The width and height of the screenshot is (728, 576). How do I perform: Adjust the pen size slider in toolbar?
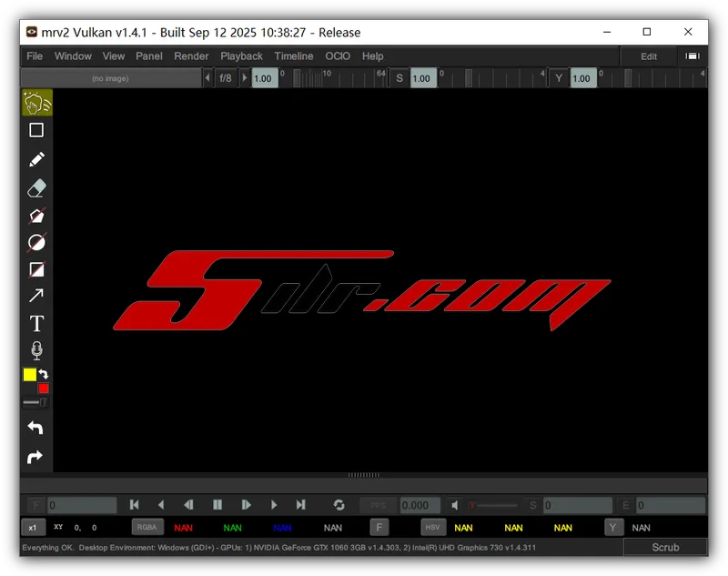pyautogui.click(x=35, y=402)
